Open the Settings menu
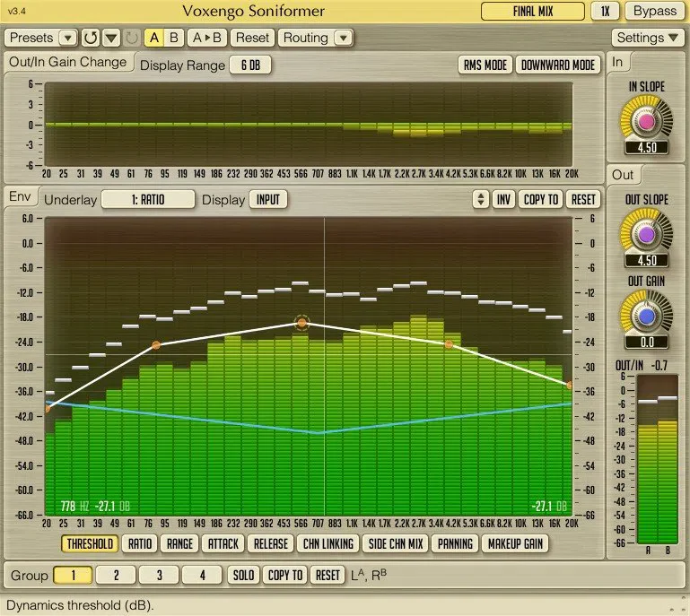Image resolution: width=690 pixels, height=616 pixels. pos(647,38)
